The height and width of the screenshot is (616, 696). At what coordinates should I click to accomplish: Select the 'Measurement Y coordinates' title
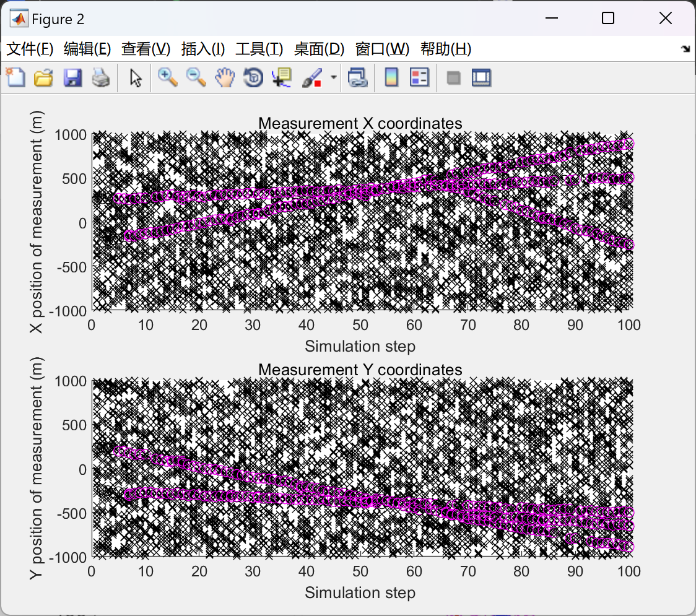point(360,369)
